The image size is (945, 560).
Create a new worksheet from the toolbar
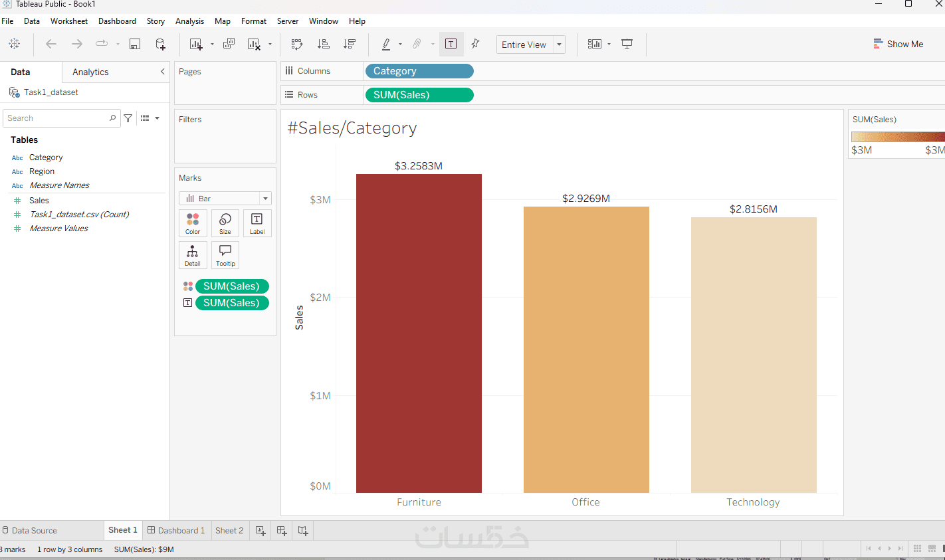coord(196,44)
